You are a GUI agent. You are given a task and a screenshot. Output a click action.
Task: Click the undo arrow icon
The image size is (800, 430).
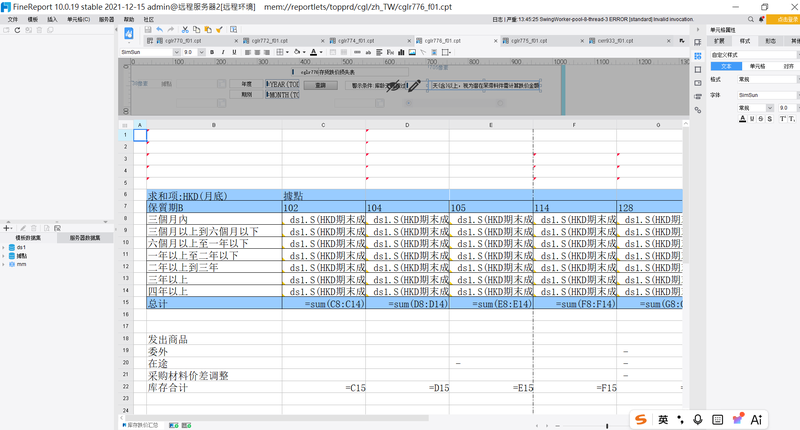point(160,30)
